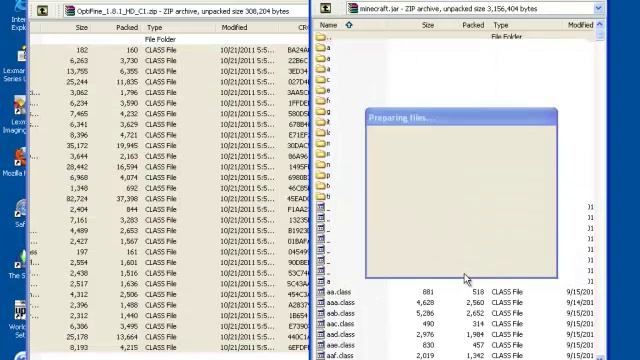Click the parent folder '..' icon in minecraft.jar
640x360 pixels.
pyautogui.click(x=321, y=37)
